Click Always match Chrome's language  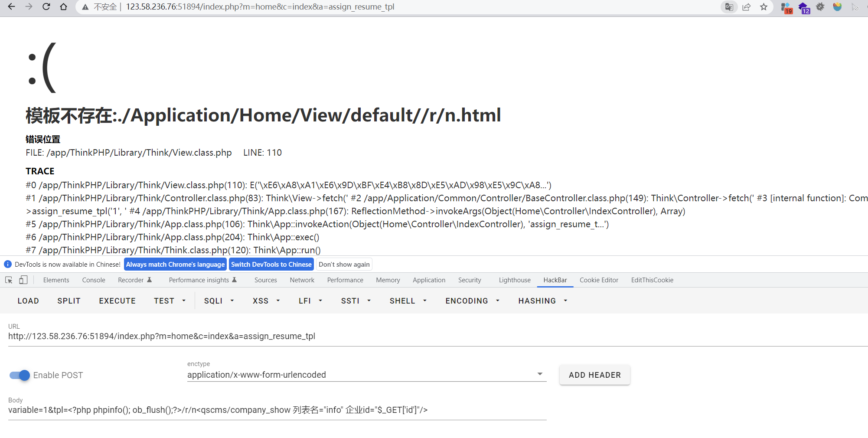click(175, 264)
